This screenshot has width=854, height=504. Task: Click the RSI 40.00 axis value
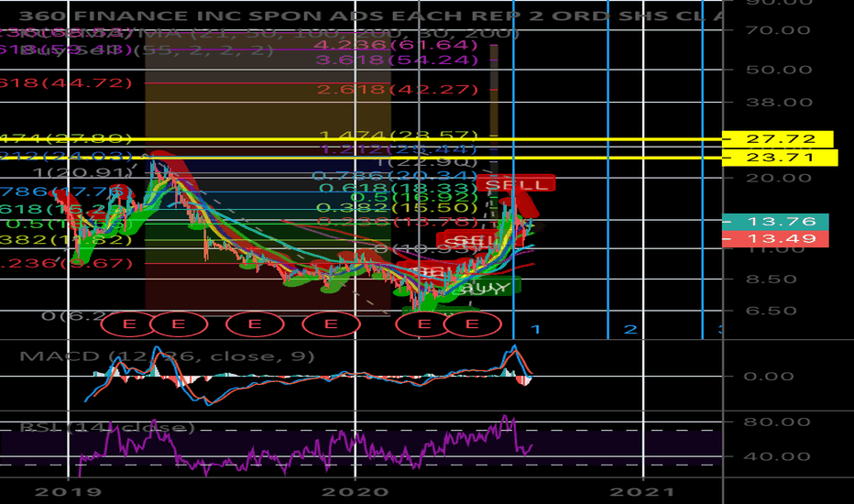777,456
